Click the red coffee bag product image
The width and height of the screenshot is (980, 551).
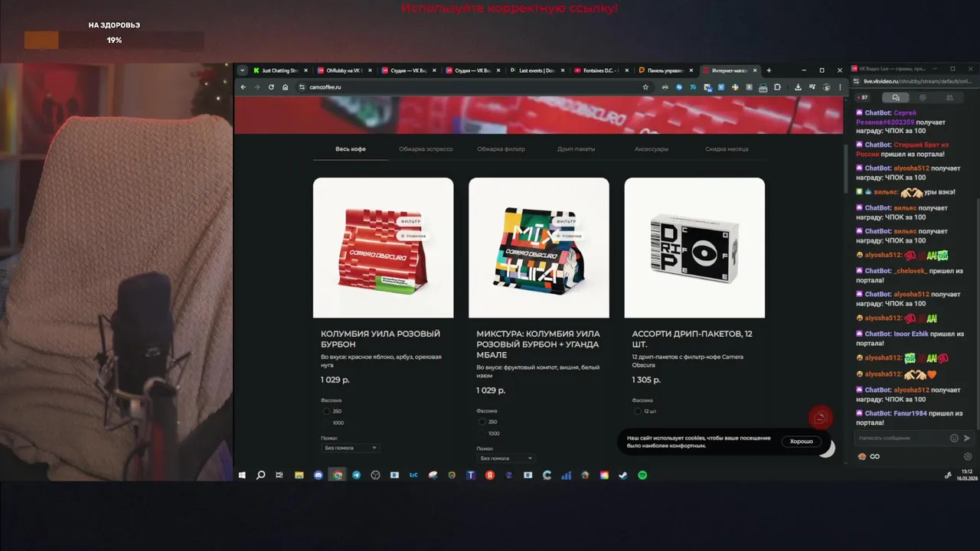coord(383,248)
